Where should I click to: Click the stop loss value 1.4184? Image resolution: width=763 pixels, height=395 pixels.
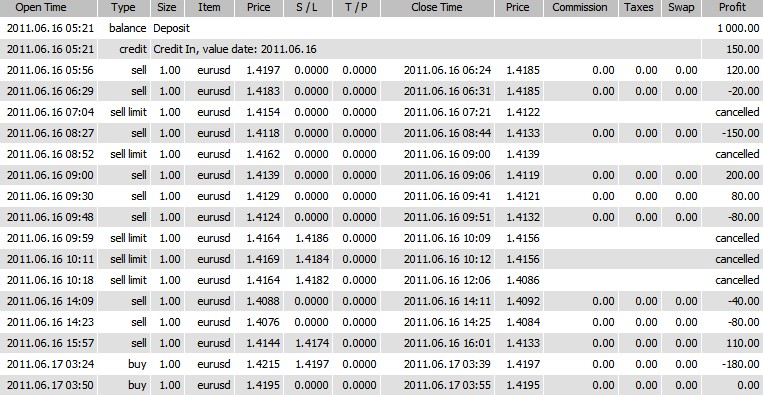coord(311,259)
